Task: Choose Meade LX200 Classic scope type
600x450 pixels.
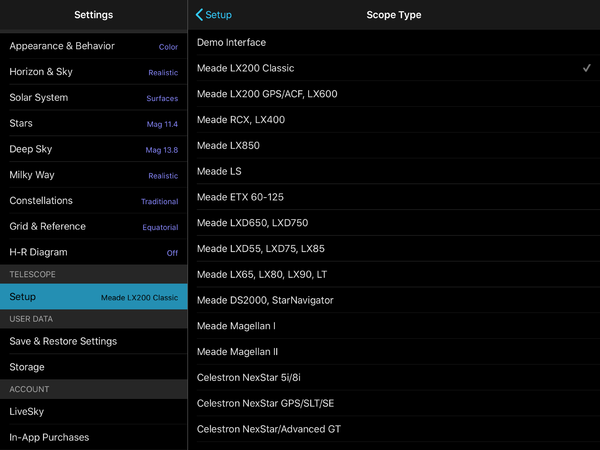Action: pyautogui.click(x=394, y=68)
